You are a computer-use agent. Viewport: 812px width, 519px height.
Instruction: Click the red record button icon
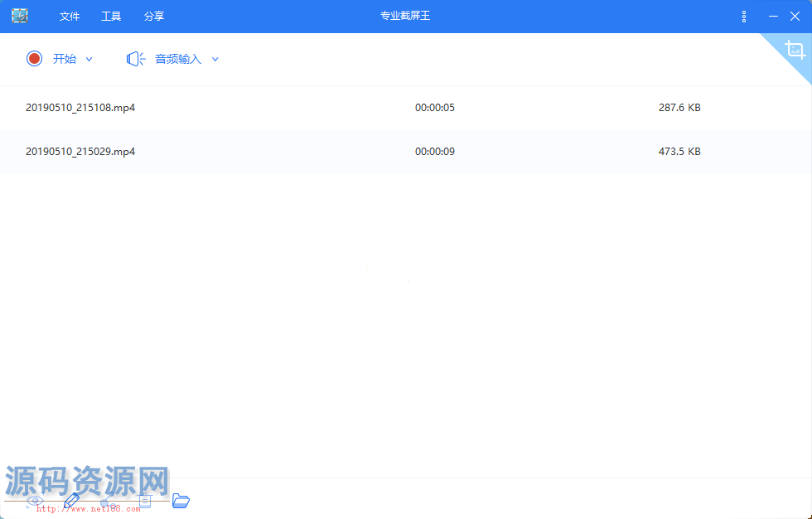(34, 59)
